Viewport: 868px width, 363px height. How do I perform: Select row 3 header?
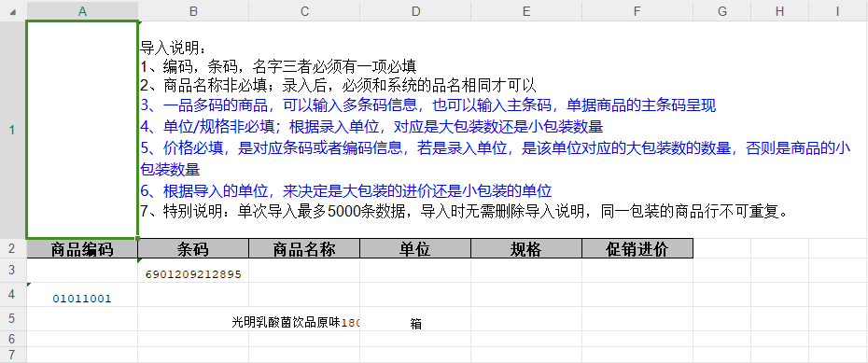[13, 270]
